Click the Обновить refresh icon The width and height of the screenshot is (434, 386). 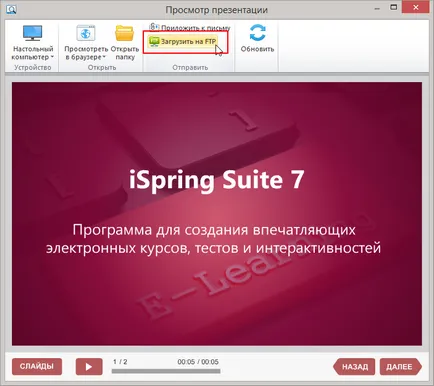(257, 33)
